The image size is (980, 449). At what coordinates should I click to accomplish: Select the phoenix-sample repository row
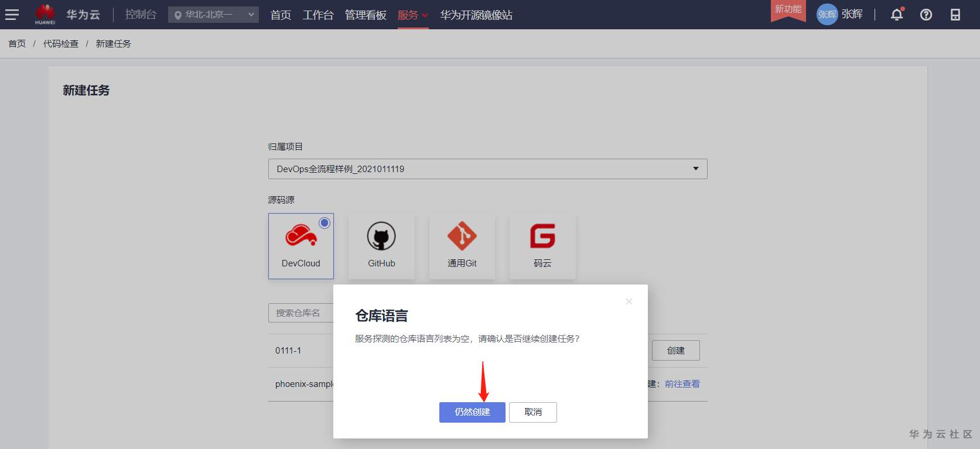[x=487, y=384]
